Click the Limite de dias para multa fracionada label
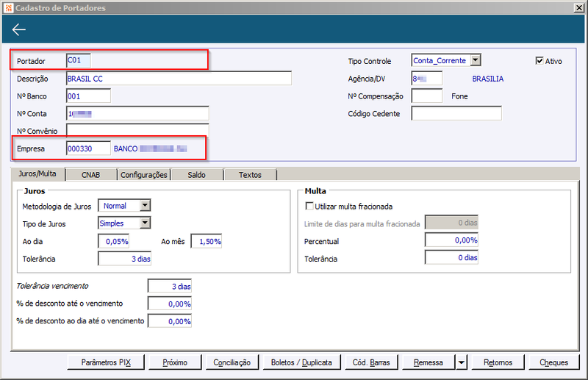Image resolution: width=588 pixels, height=380 pixels. coord(362,224)
